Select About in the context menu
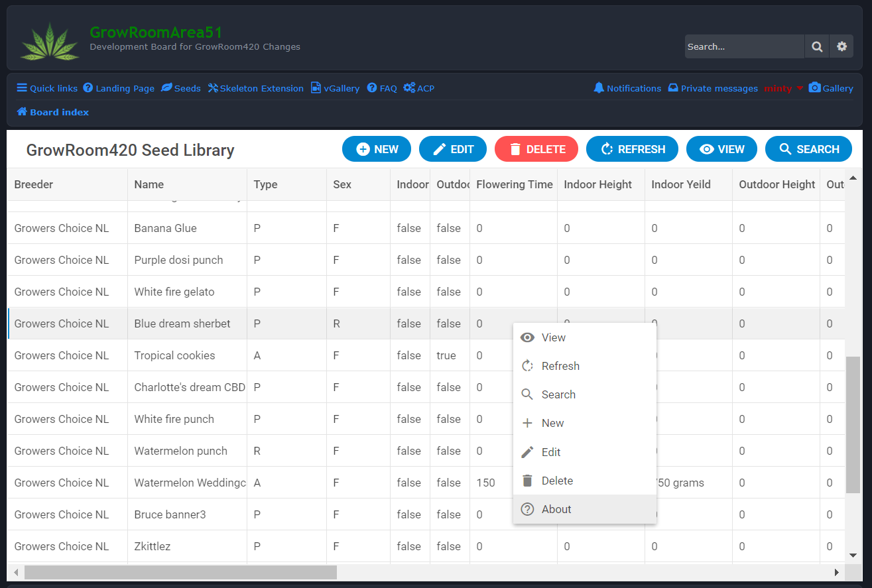Image resolution: width=872 pixels, height=588 pixels. pos(556,509)
